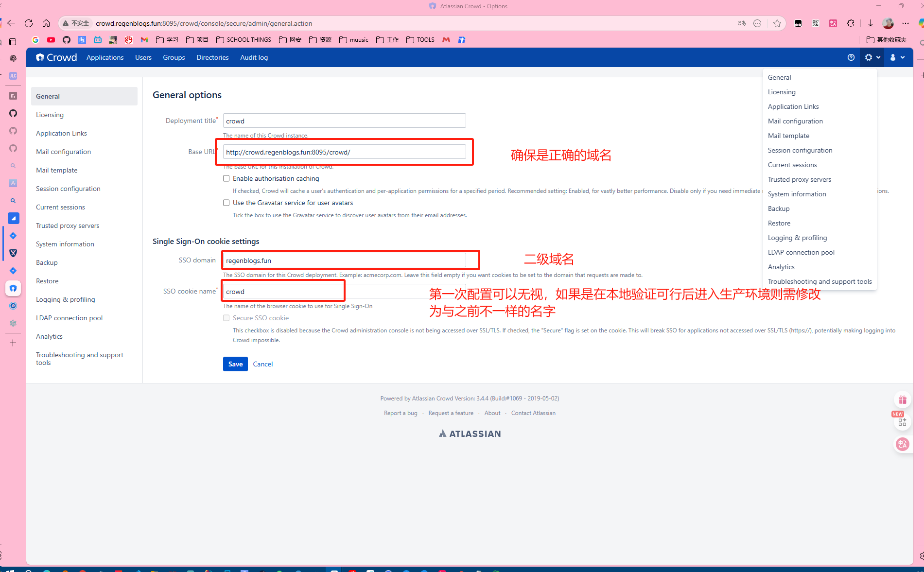The image size is (924, 572).
Task: Open the 学习 bookmark folder
Action: click(167, 40)
